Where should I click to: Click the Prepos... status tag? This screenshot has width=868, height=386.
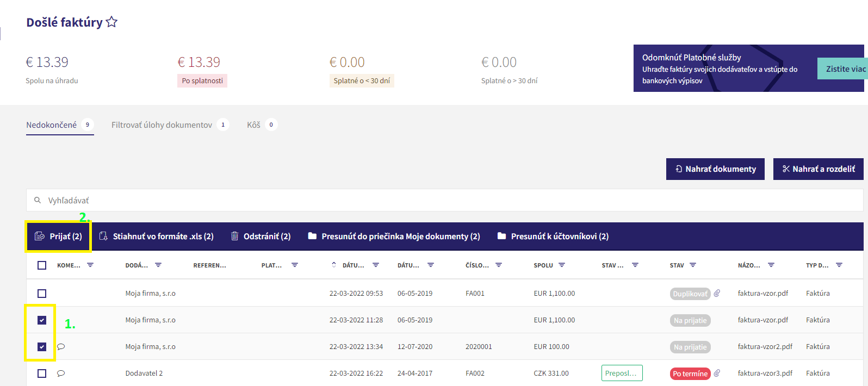(622, 373)
